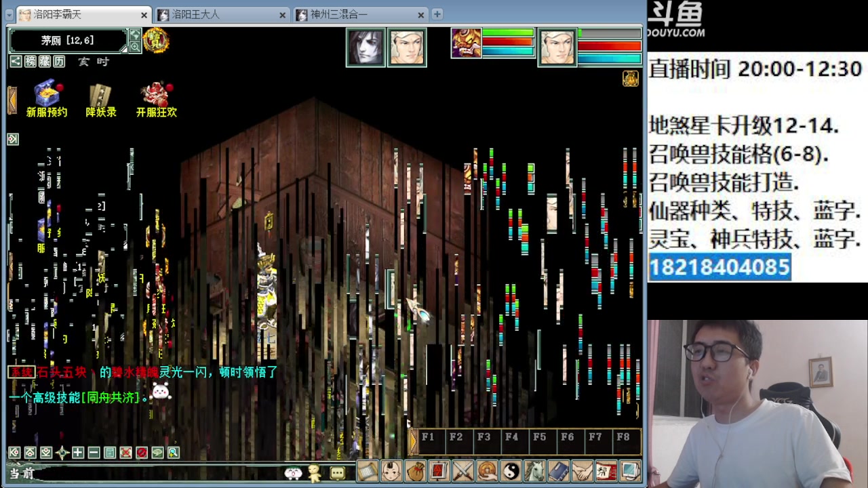Click the share icon under location box
This screenshot has height=488, width=868.
[15, 62]
